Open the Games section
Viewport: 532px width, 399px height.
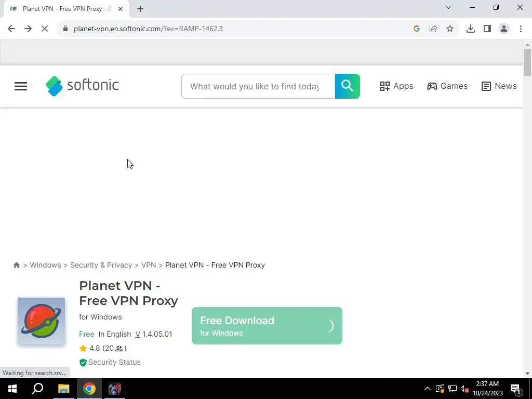(x=447, y=86)
